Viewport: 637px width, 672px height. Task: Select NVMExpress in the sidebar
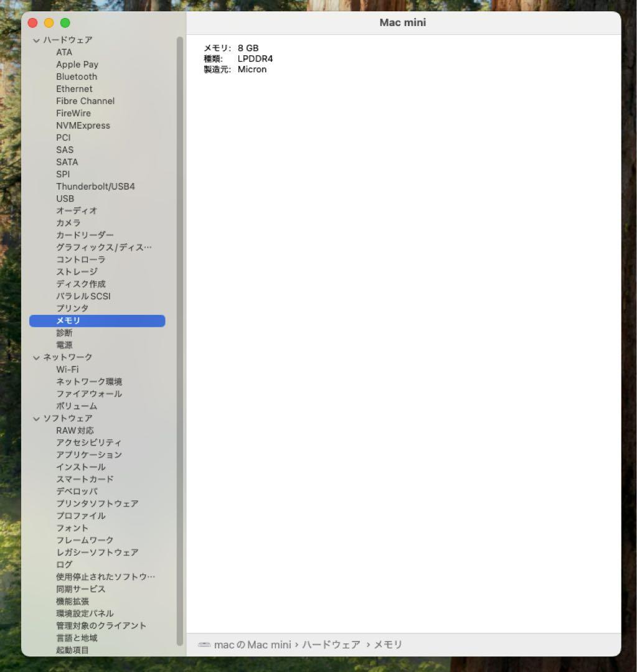coord(83,126)
